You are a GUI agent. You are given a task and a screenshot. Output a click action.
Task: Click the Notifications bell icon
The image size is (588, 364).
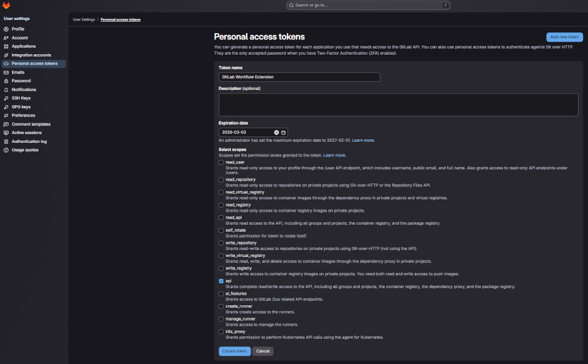6,89
